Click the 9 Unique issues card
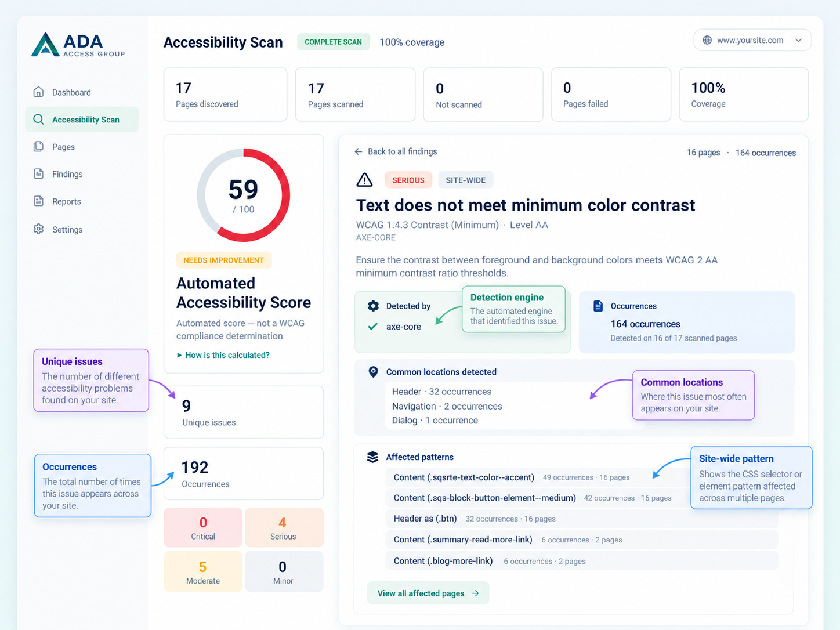 tap(244, 412)
